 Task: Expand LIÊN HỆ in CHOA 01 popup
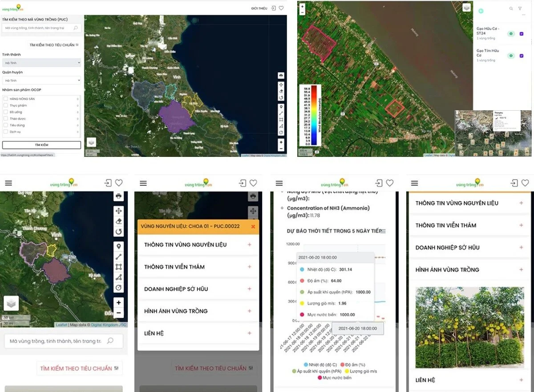click(198, 333)
